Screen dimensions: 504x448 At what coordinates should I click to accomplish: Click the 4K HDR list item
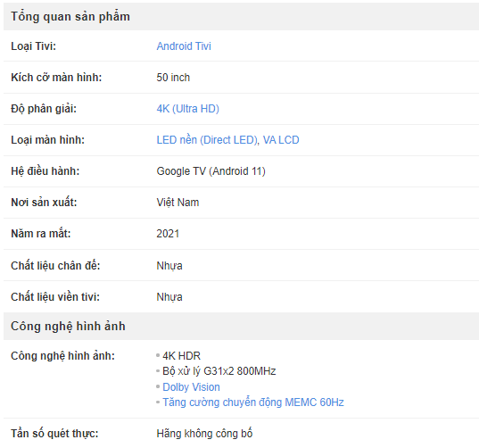[181, 356]
